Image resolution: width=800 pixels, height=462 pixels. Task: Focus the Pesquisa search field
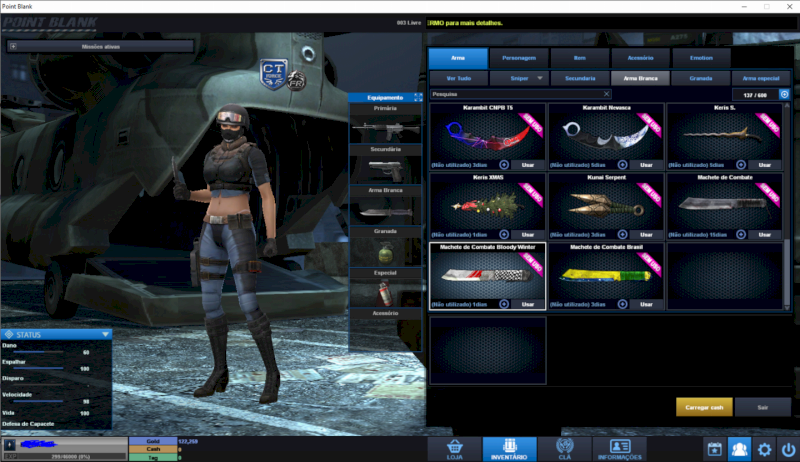coord(520,94)
